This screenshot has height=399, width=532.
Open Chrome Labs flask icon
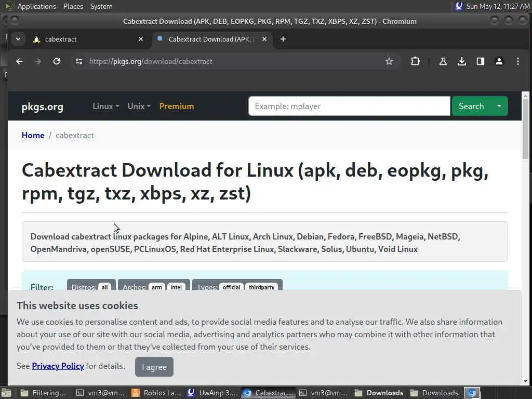pyautogui.click(x=443, y=61)
